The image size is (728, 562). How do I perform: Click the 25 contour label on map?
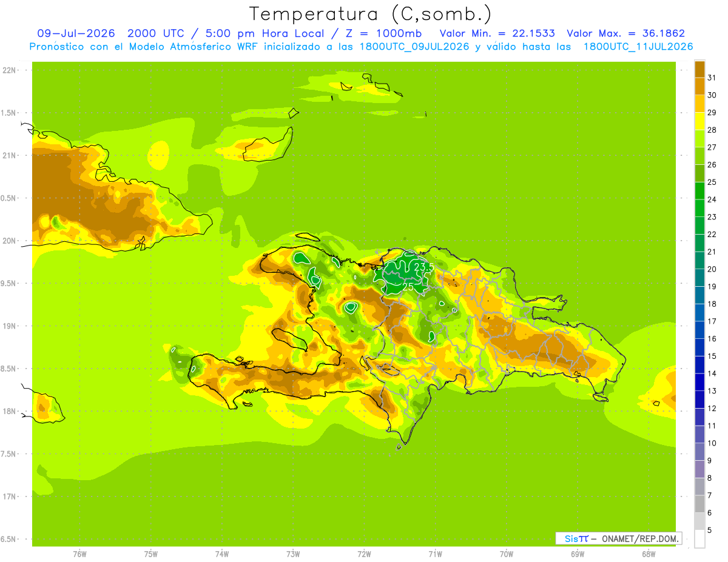(x=408, y=286)
